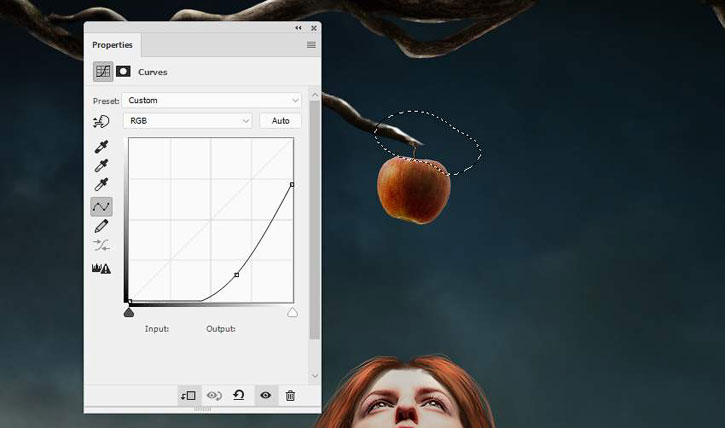This screenshot has width=725, height=428.
Task: Click the Input label
Action: click(157, 329)
